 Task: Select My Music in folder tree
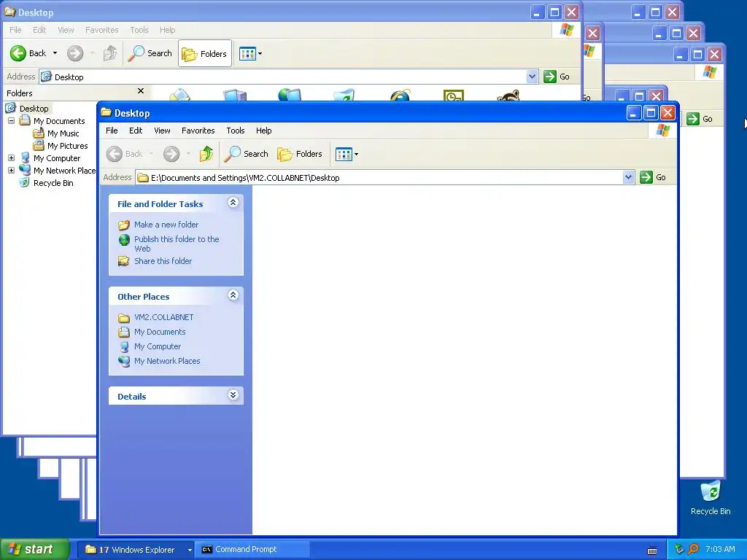click(63, 133)
